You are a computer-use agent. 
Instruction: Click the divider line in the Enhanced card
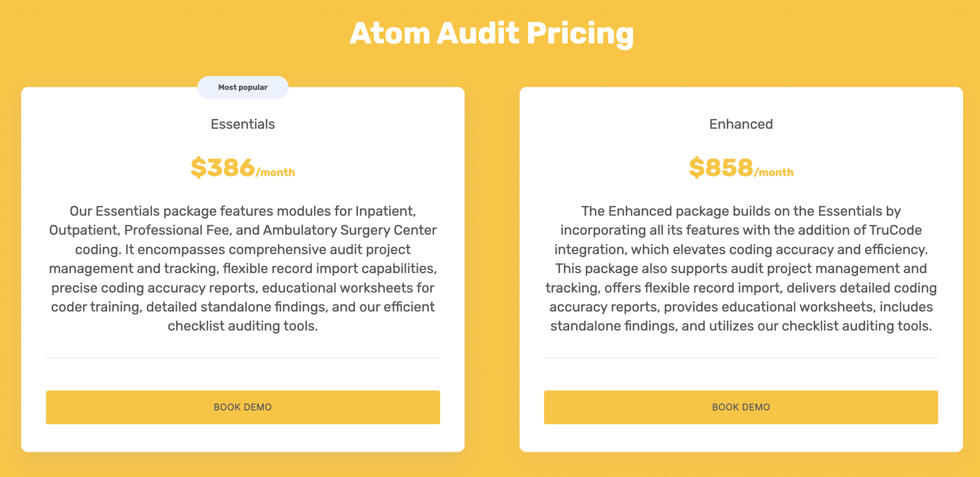coord(741,358)
